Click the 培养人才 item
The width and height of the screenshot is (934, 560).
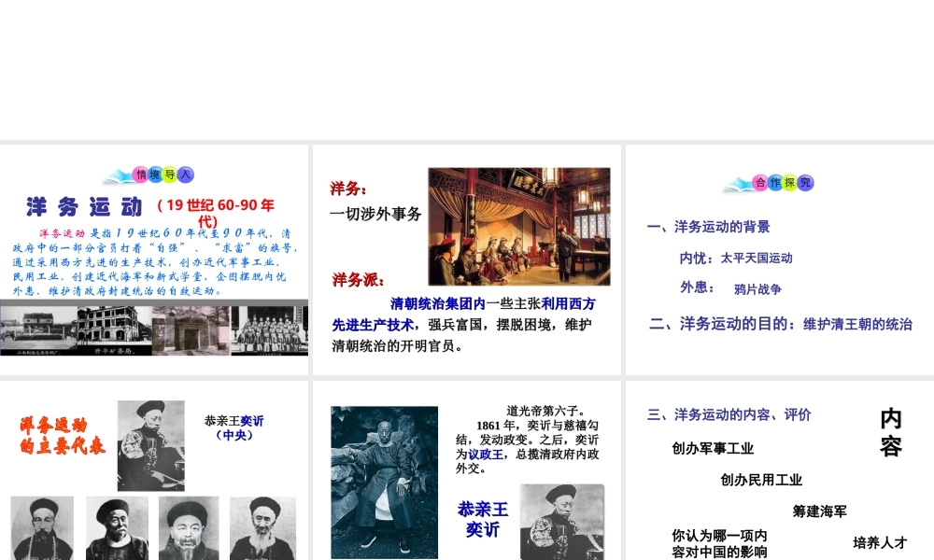(x=879, y=541)
